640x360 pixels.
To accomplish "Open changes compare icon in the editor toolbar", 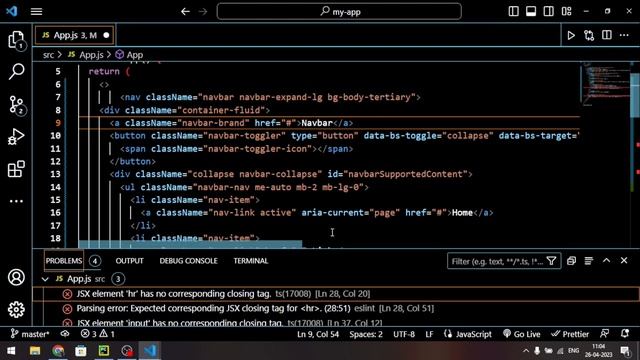I will click(589, 36).
